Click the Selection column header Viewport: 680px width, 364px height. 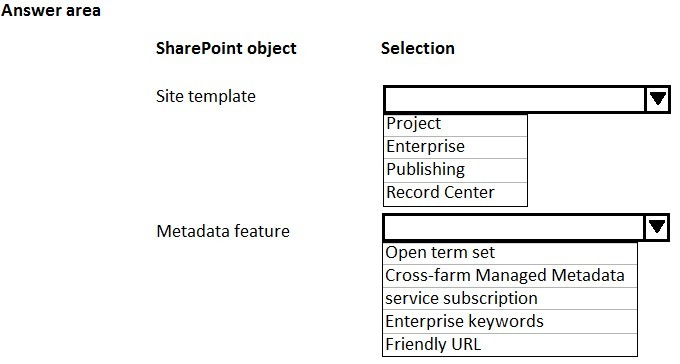(418, 48)
